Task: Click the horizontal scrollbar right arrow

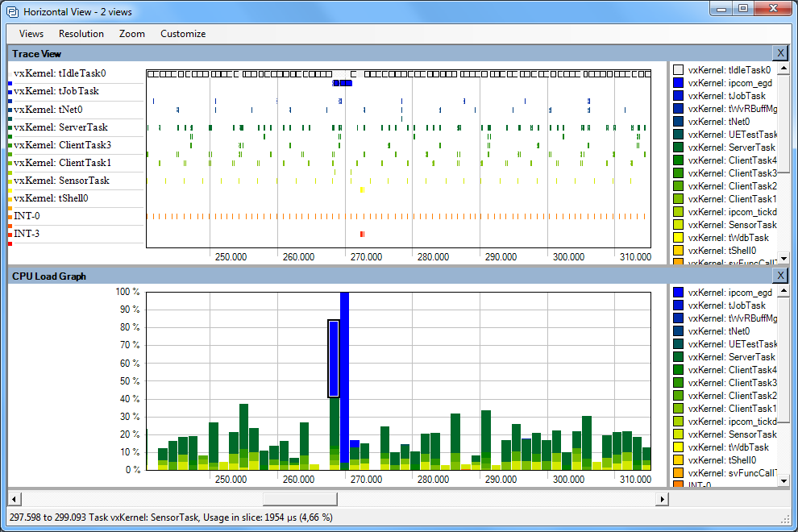Action: [x=662, y=499]
